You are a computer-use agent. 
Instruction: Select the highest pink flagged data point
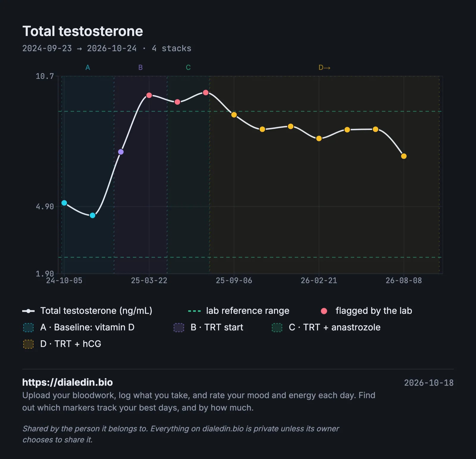pyautogui.click(x=206, y=93)
